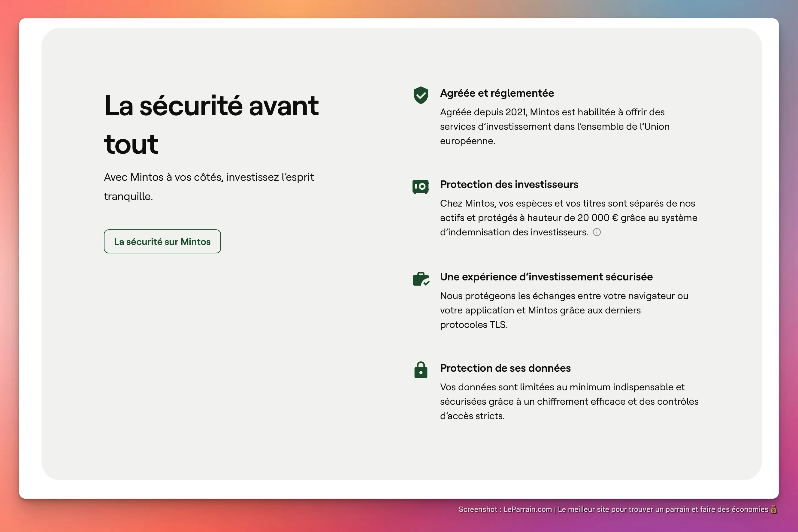Image resolution: width=798 pixels, height=532 pixels.
Task: Click the padlock icon
Action: pyautogui.click(x=421, y=370)
